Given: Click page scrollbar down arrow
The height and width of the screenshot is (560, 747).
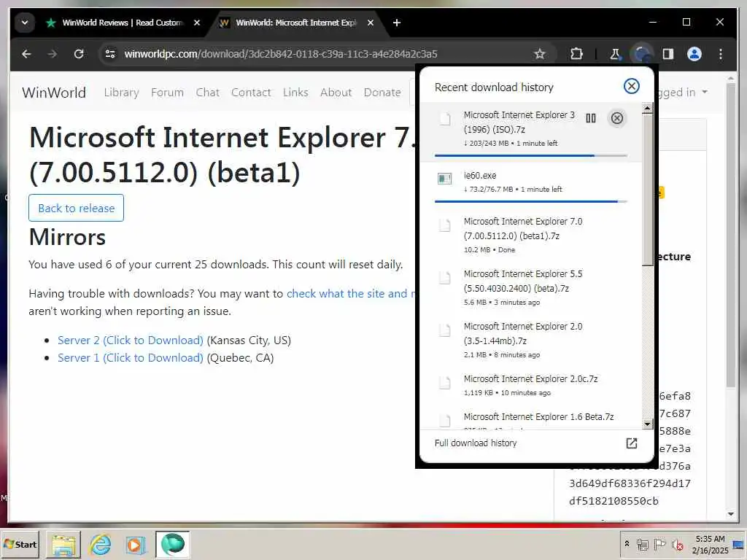Looking at the screenshot, I should pos(731,514).
